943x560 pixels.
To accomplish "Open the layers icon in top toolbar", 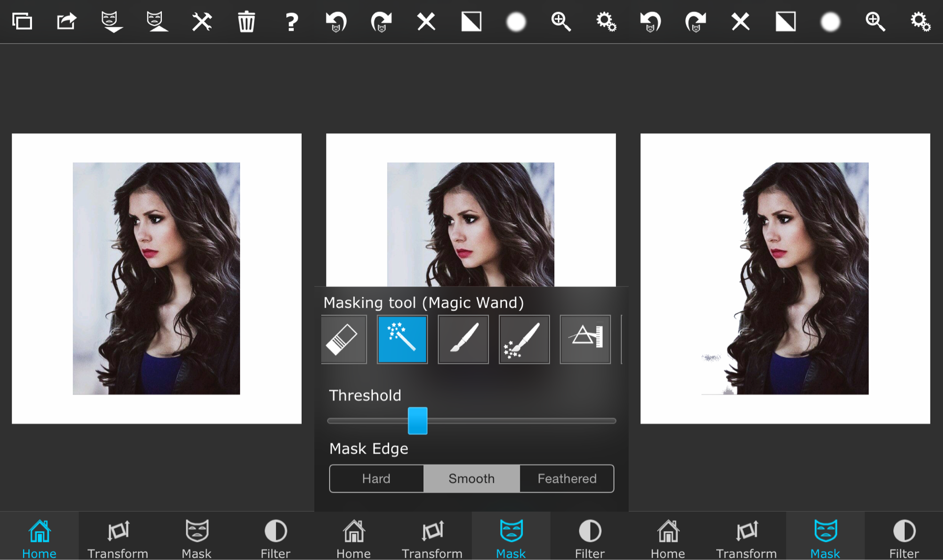I will coord(22,22).
